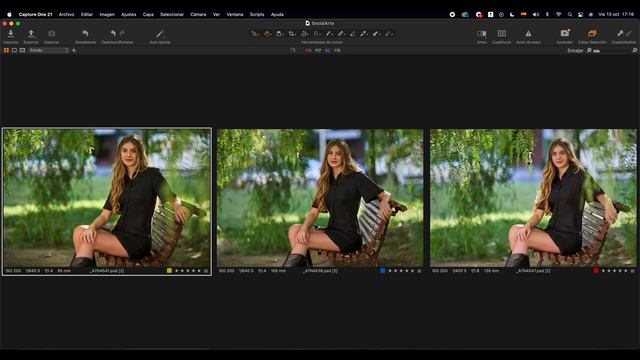Click the Restablecer reset arrow icon

coord(85,34)
